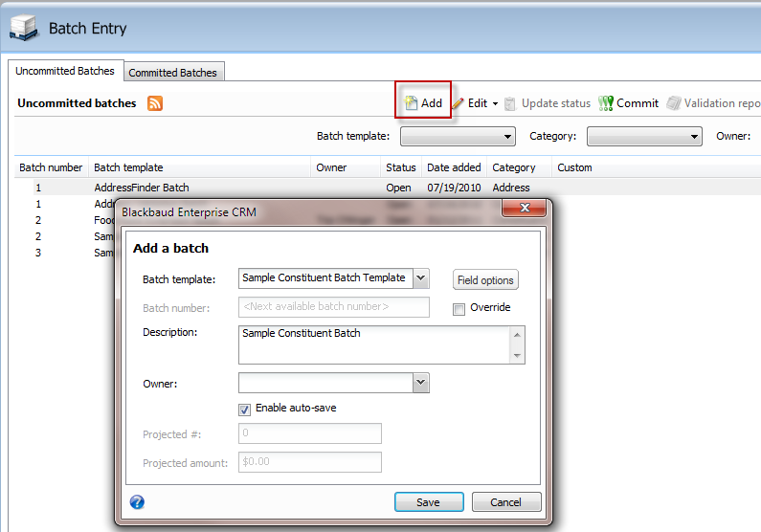Select the AddressFinder Batch row
Viewport: 761px width, 532px height.
(x=388, y=188)
